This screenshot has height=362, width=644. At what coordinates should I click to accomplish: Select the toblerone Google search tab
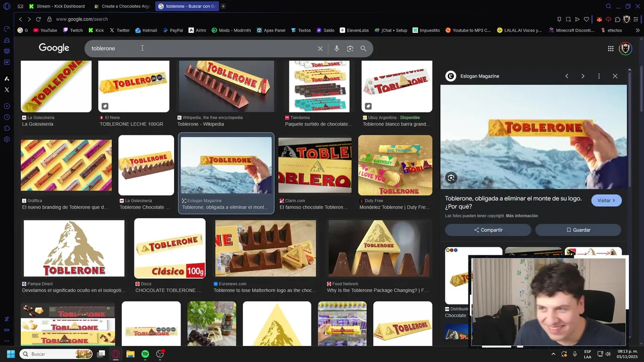[186, 6]
